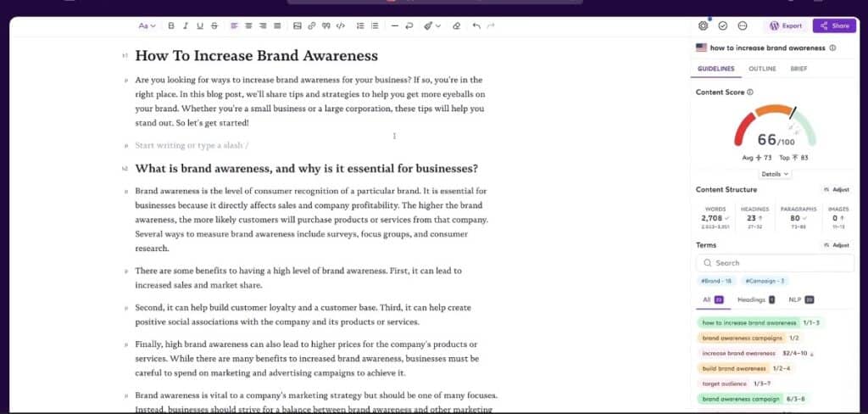Expand the Details dropdown
Screen dimensions: 868x414
[x=775, y=174]
